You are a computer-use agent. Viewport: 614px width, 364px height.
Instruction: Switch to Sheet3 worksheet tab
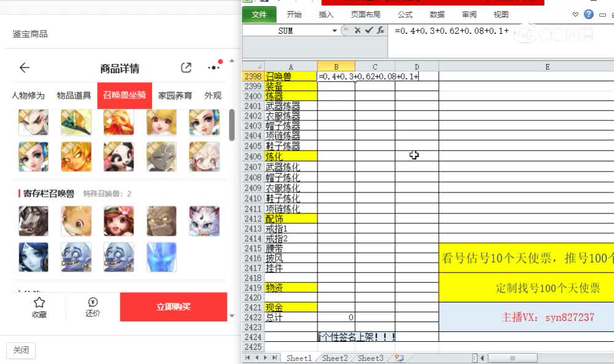coord(370,358)
